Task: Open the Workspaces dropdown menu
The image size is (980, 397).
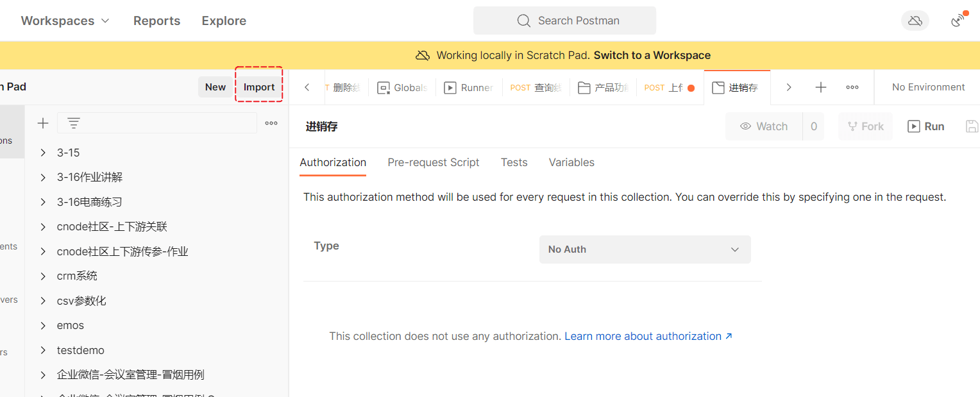Action: pyautogui.click(x=65, y=21)
